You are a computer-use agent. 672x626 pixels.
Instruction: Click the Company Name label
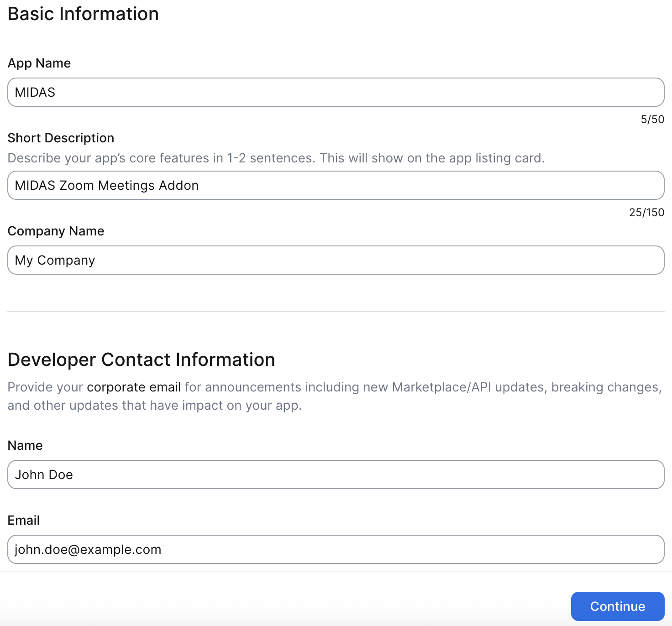point(56,231)
